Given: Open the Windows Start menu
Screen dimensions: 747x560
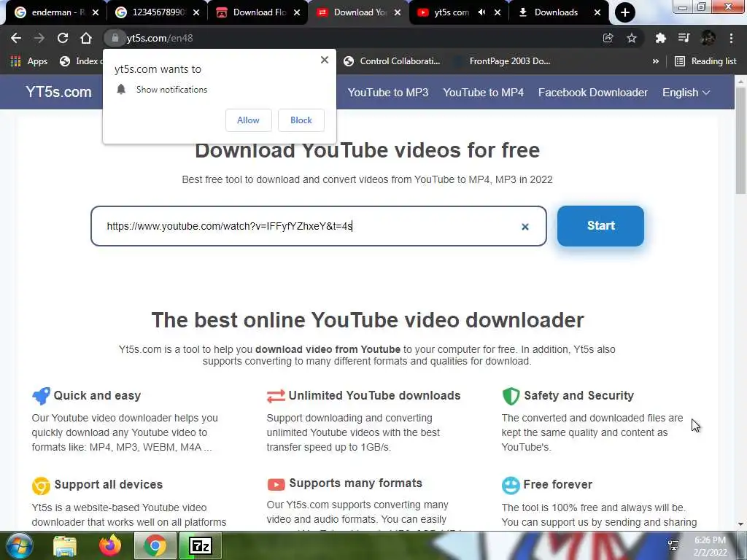Looking at the screenshot, I should click(19, 545).
